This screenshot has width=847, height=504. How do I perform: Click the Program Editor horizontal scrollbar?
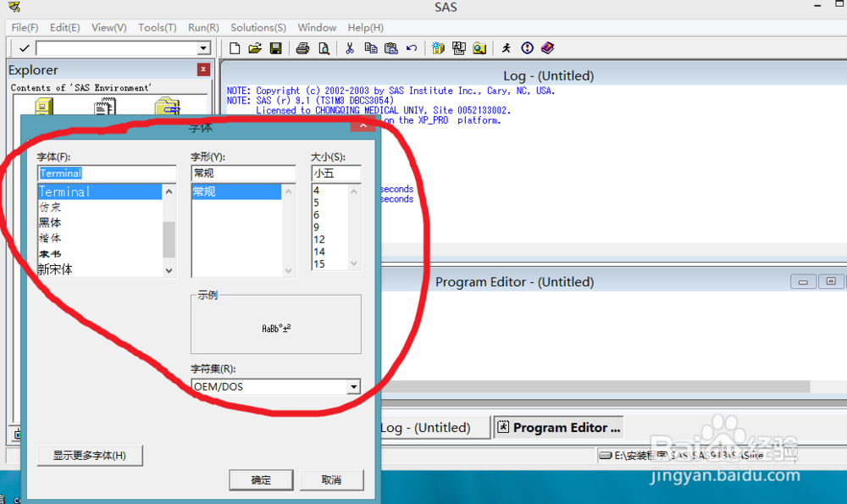[595, 386]
